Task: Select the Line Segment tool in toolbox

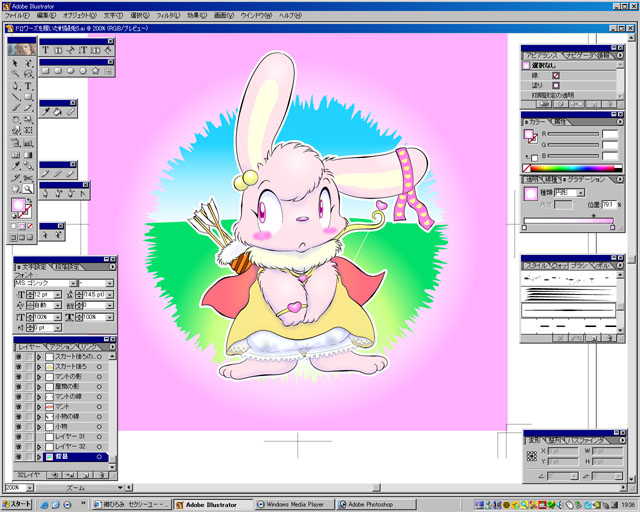Action: [x=16, y=97]
